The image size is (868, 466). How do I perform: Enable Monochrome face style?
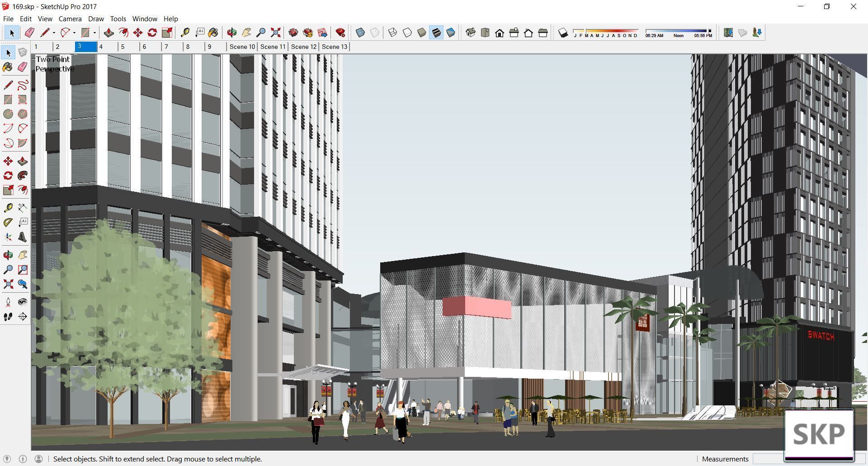(451, 33)
